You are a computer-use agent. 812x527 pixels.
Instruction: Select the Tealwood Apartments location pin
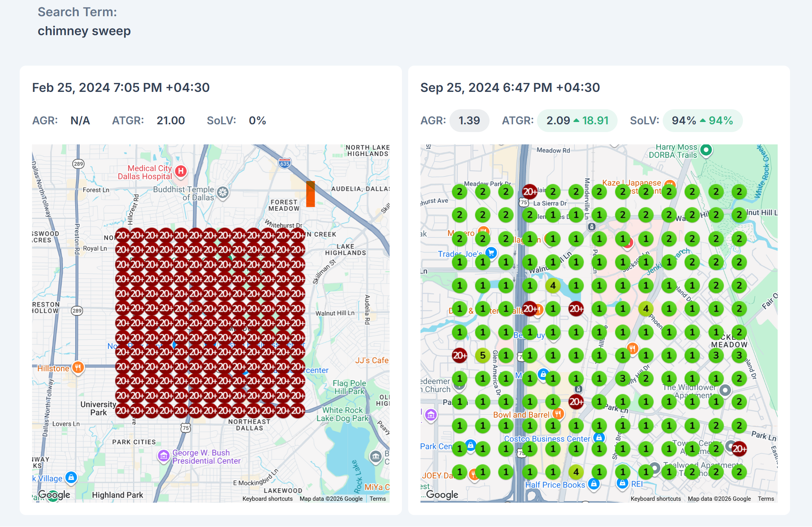click(654, 469)
